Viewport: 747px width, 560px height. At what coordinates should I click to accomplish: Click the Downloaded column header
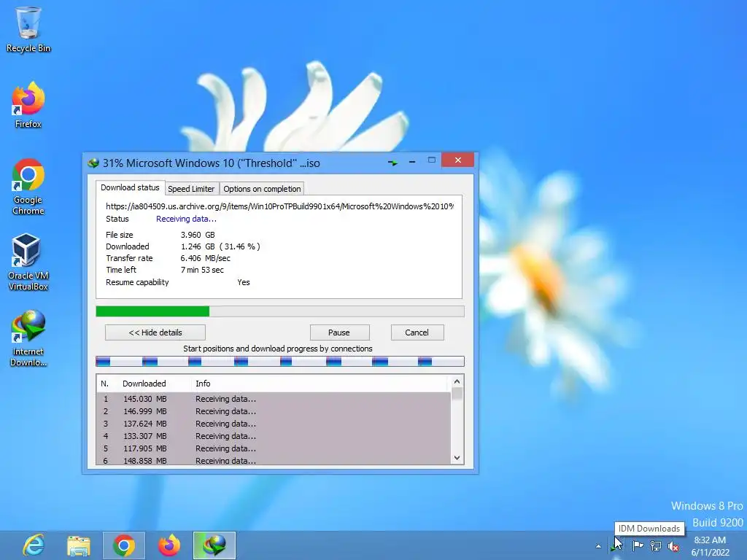pyautogui.click(x=144, y=384)
